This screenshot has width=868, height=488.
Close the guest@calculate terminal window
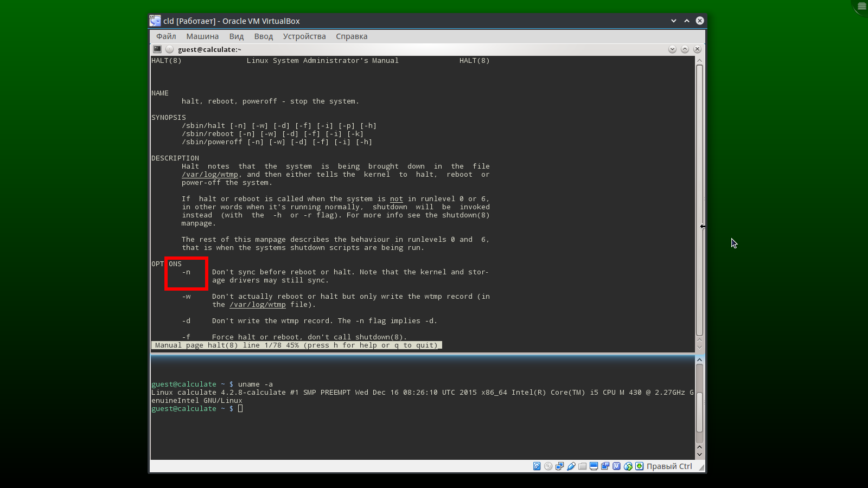[698, 49]
